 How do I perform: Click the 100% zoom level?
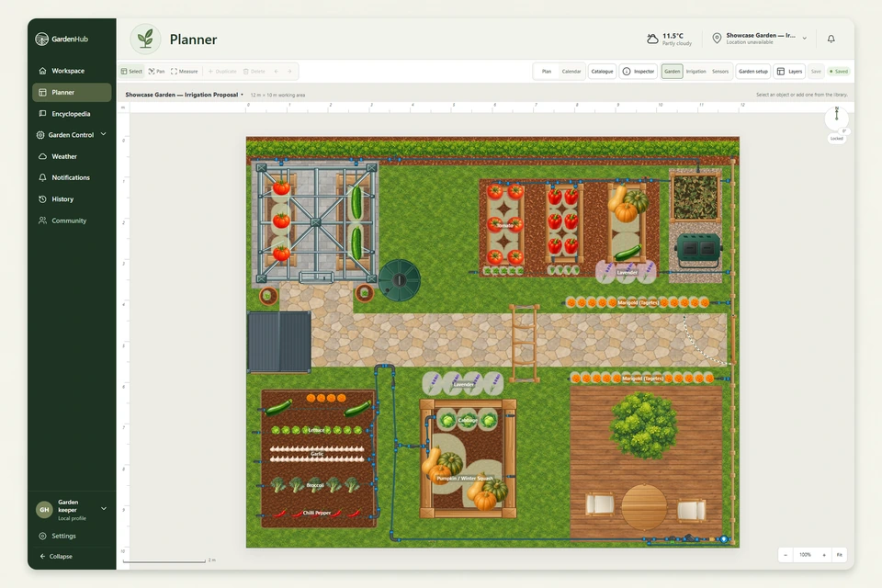tap(805, 555)
